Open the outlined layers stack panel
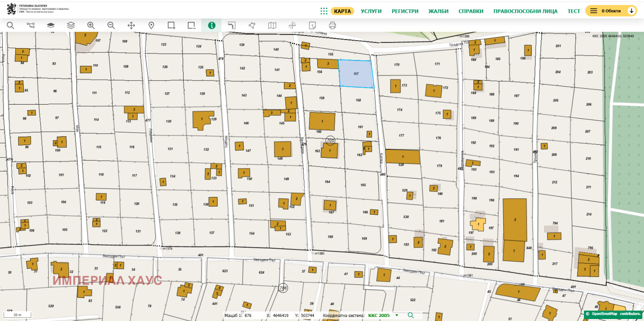The width and height of the screenshot is (644, 321). click(x=71, y=25)
